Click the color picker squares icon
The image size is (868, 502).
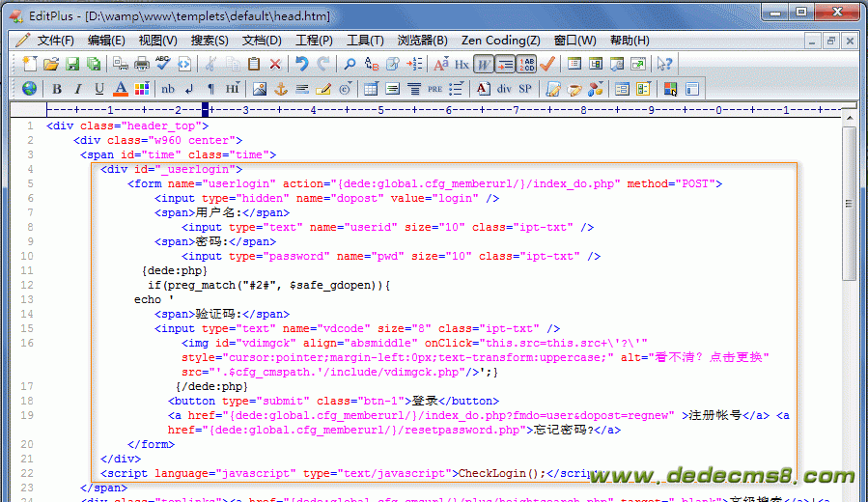670,89
